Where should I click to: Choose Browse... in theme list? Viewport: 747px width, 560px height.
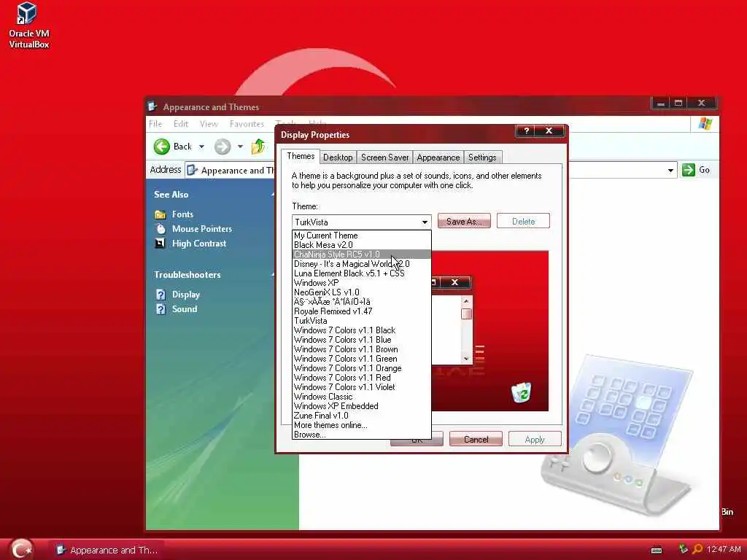[362, 435]
